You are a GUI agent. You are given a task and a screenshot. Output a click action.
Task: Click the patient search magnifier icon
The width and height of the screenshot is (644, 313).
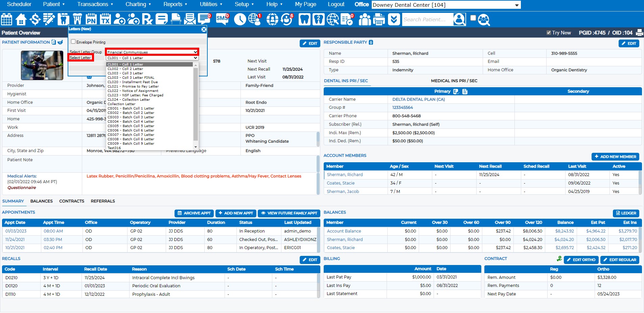459,19
